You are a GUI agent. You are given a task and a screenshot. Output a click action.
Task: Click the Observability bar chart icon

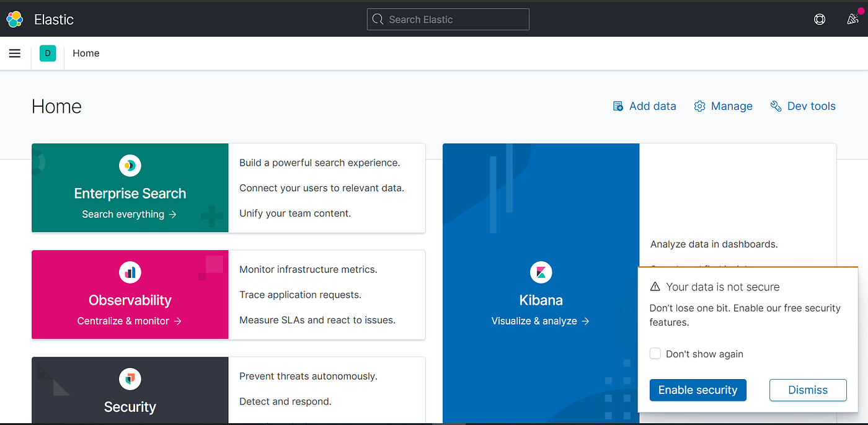coord(130,272)
